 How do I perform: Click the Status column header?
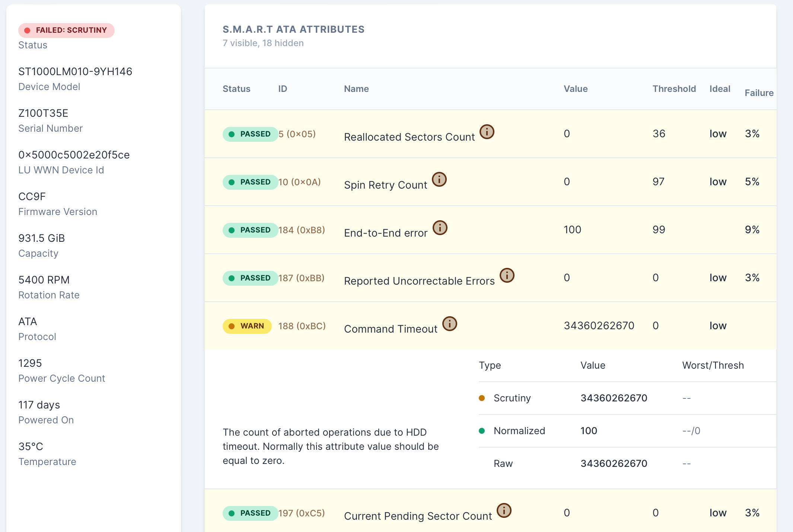pyautogui.click(x=236, y=89)
